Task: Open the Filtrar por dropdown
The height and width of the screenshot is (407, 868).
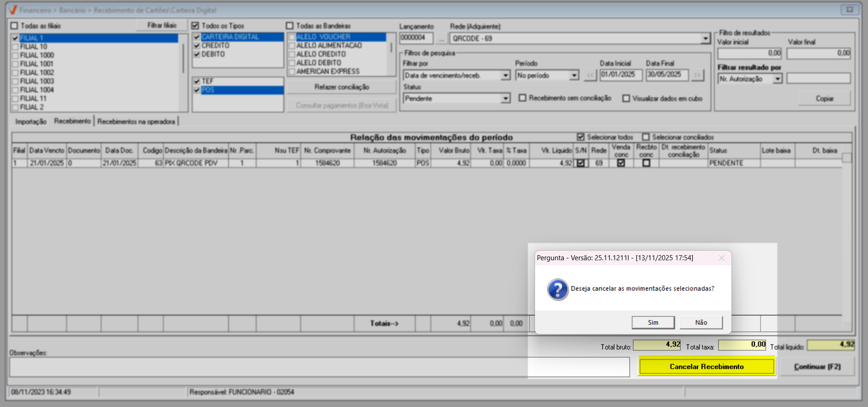Action: coord(505,75)
